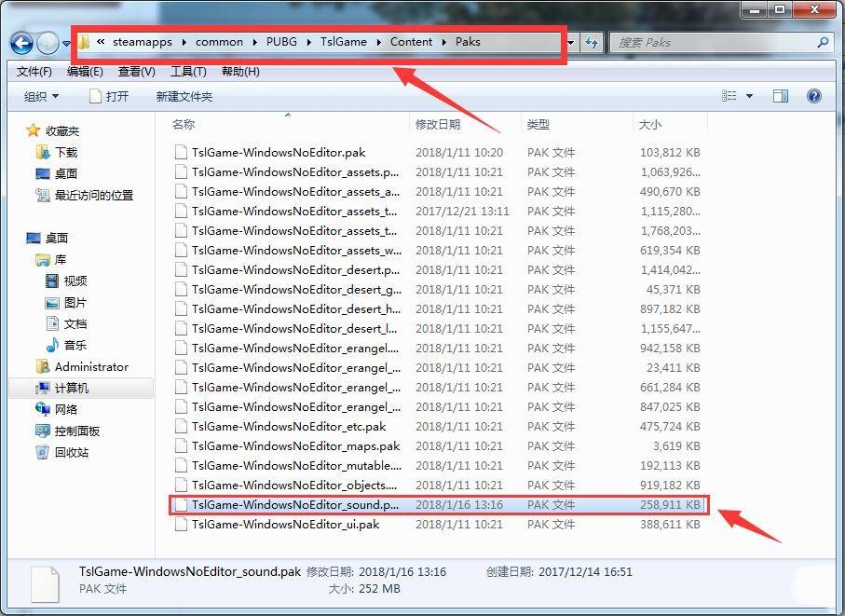845x616 pixels.
Task: Sort by 大小 column header
Action: tap(649, 125)
